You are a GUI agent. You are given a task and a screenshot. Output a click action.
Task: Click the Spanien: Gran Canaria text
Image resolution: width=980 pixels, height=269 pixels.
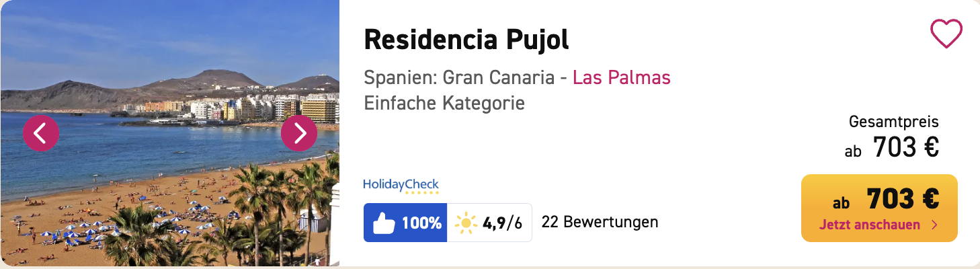pyautogui.click(x=461, y=78)
